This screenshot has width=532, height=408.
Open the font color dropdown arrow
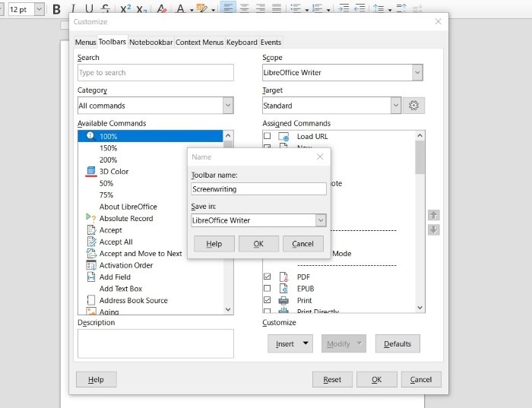(x=192, y=10)
